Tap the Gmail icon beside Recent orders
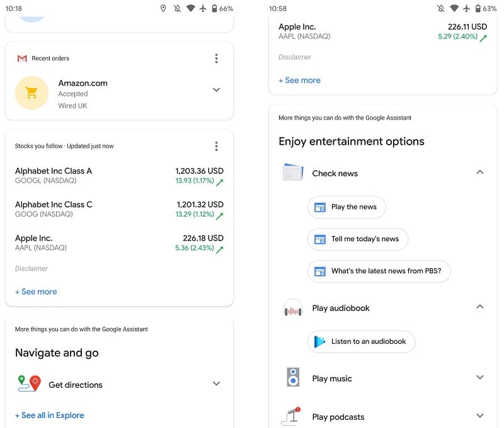 pyautogui.click(x=22, y=59)
